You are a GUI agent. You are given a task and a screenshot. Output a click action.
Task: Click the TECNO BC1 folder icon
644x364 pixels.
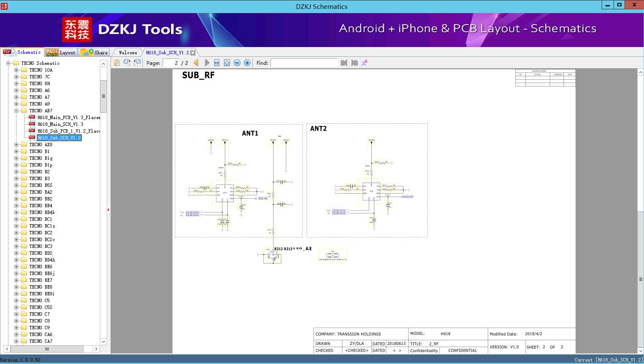click(24, 219)
